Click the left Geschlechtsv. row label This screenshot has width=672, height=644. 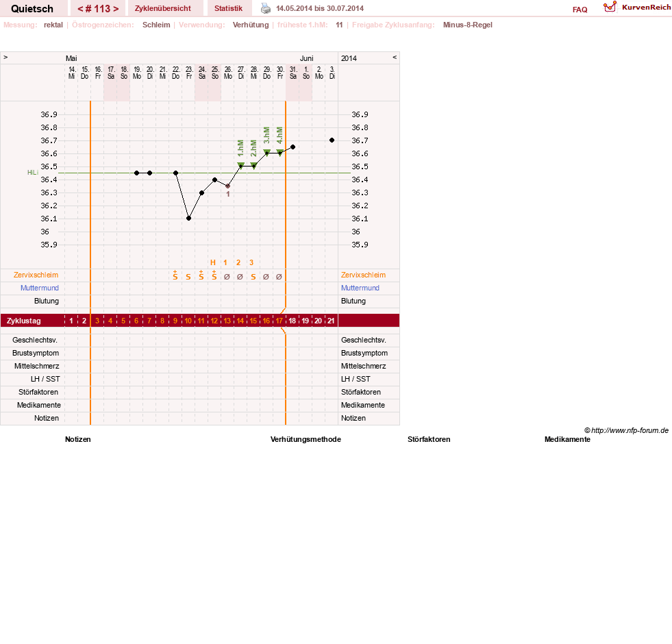pyautogui.click(x=35, y=340)
